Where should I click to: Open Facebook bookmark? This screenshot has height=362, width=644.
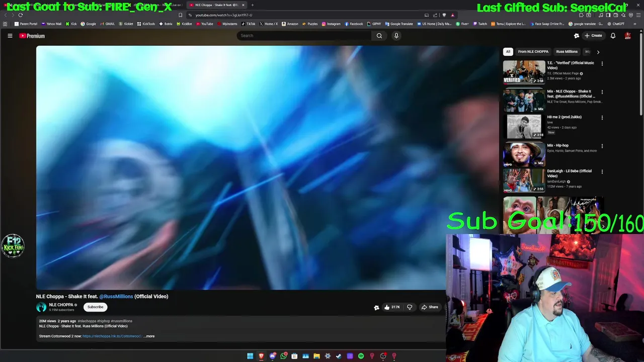pyautogui.click(x=354, y=24)
